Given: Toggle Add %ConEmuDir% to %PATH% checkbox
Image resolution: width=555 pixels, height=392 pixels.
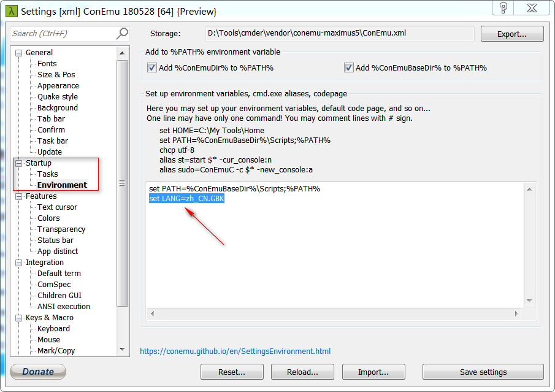Looking at the screenshot, I should (152, 67).
